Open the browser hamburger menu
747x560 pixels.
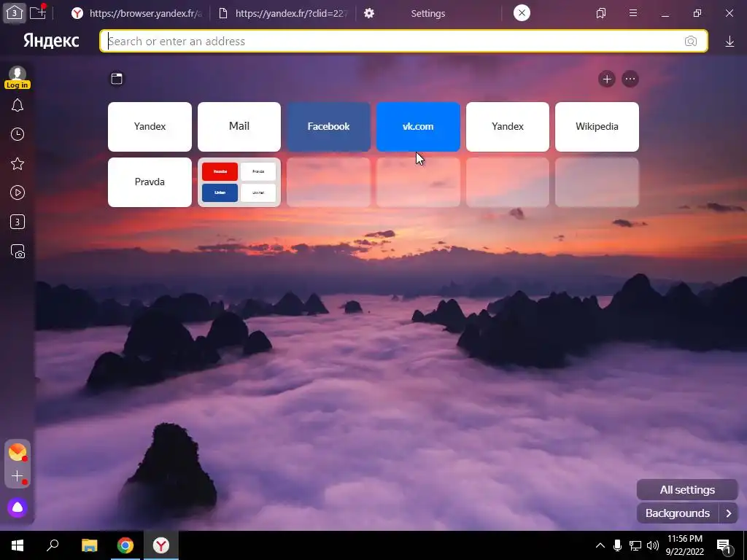coord(633,13)
